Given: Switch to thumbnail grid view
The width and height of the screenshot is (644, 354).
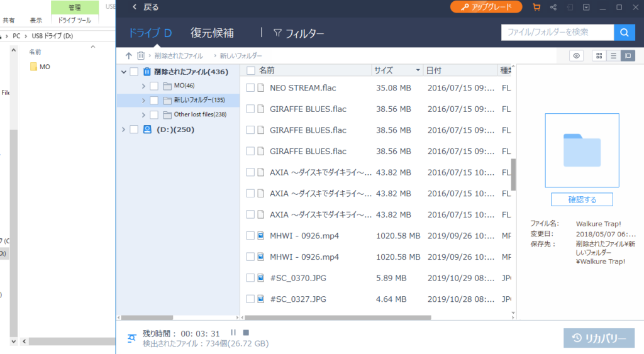Looking at the screenshot, I should [x=599, y=56].
